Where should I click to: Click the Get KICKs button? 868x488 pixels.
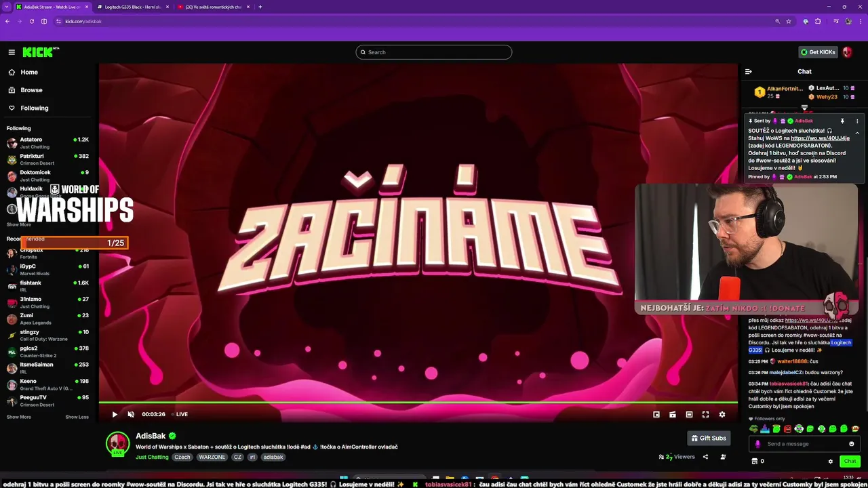tap(818, 52)
